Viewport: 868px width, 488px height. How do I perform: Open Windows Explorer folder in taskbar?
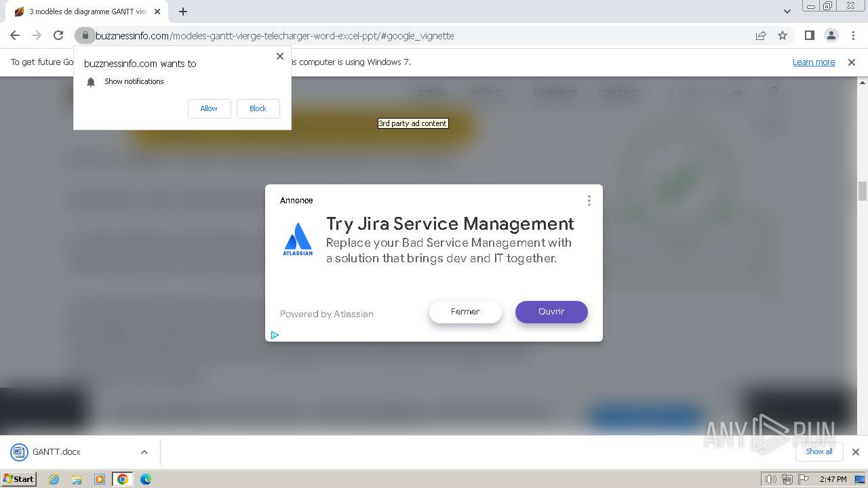(77, 479)
